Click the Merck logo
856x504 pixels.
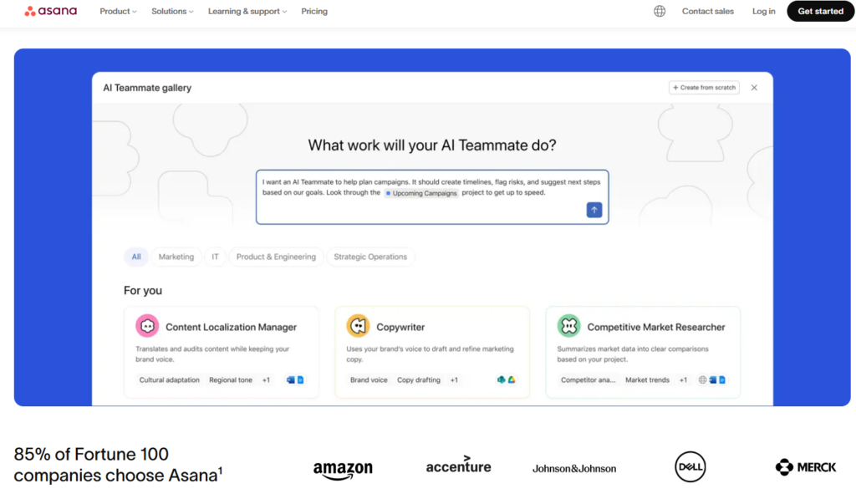(x=806, y=467)
